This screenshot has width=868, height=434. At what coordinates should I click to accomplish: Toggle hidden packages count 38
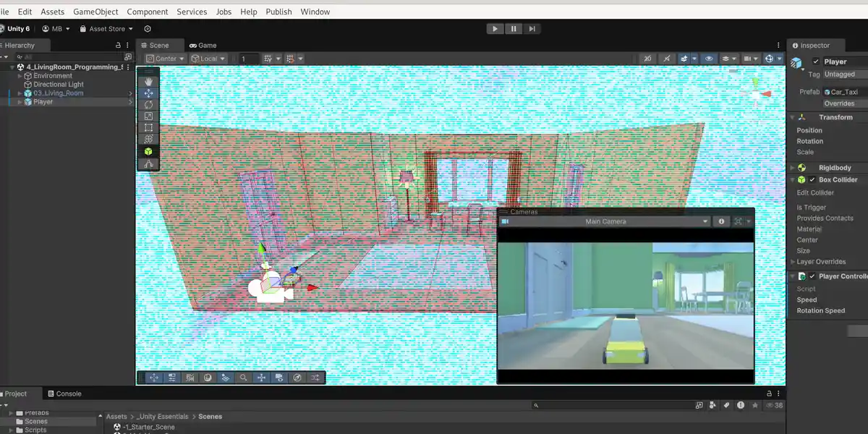click(775, 406)
